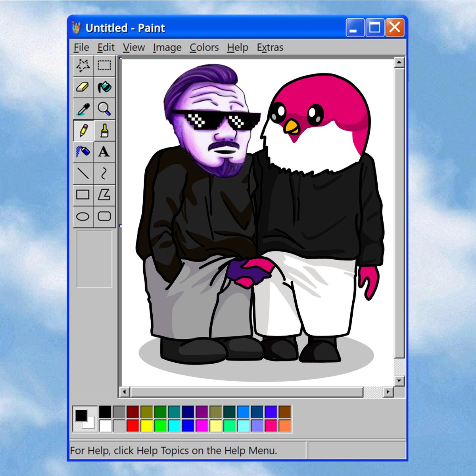The height and width of the screenshot is (476, 476).
Task: Select the Rectangle shape tool
Action: tap(83, 194)
